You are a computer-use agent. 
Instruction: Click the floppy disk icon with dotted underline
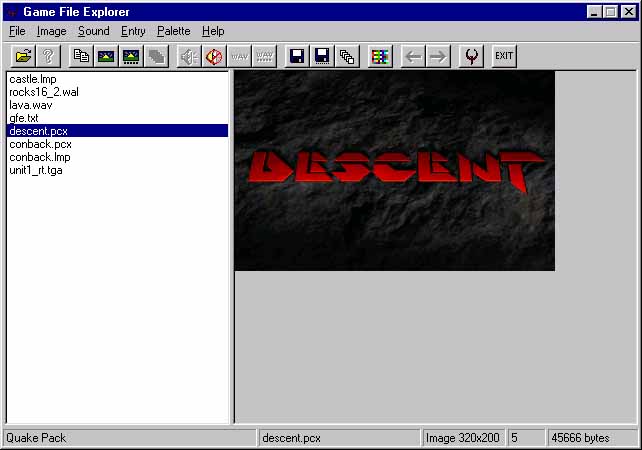pos(322,56)
